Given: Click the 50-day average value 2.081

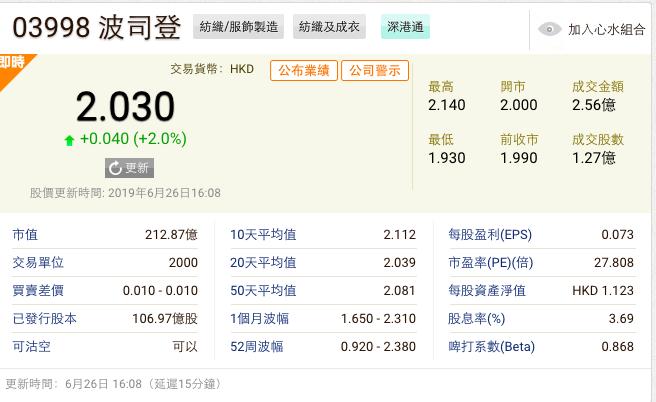Looking at the screenshot, I should click(400, 291).
